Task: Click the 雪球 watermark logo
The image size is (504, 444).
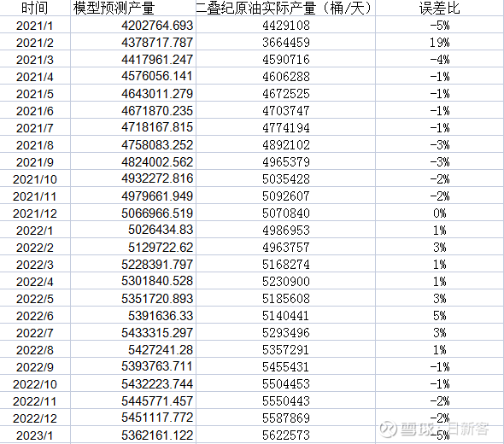Action: coord(388,429)
